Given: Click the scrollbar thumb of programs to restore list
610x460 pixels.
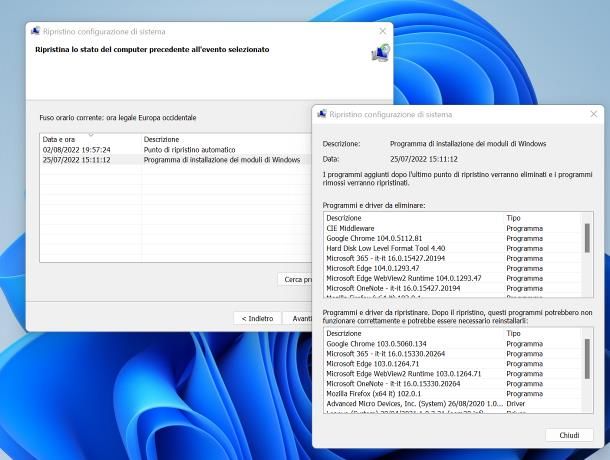Looking at the screenshot, I should tap(587, 358).
